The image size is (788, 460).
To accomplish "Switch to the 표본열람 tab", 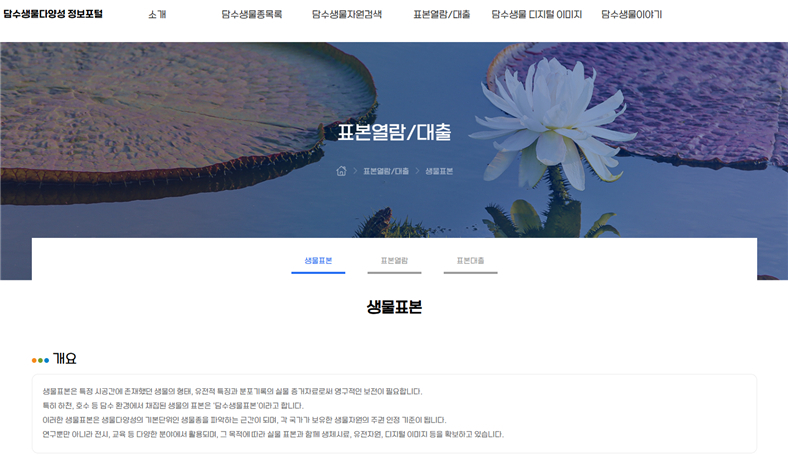I will [394, 260].
